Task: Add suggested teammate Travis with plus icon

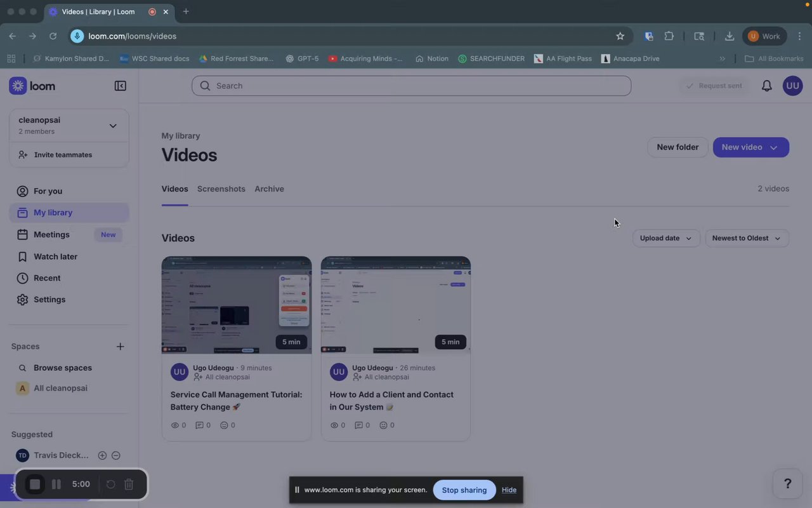Action: pos(102,455)
